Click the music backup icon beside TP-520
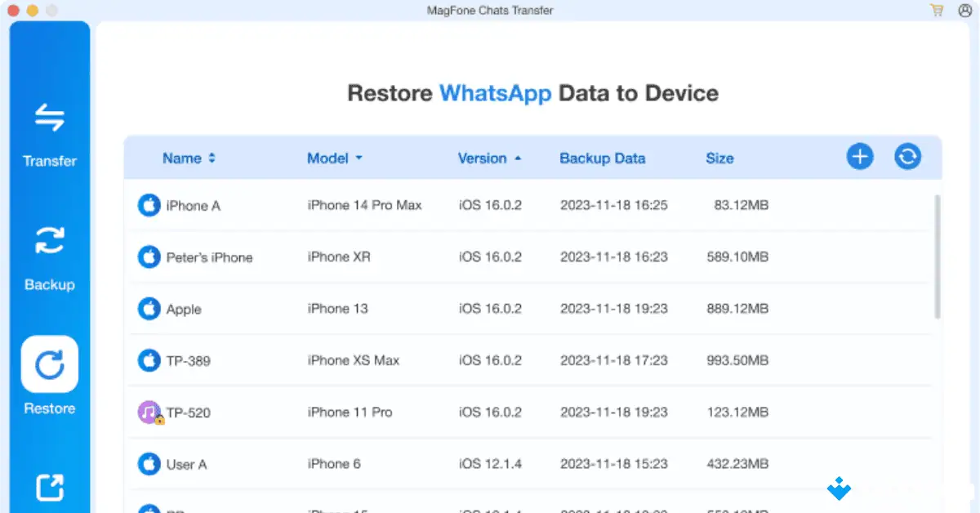 pos(148,412)
